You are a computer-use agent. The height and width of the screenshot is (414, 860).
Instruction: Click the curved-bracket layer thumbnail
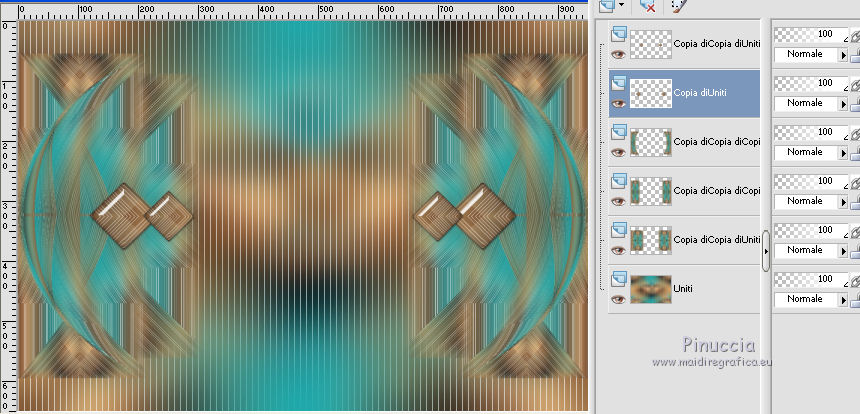[651, 142]
